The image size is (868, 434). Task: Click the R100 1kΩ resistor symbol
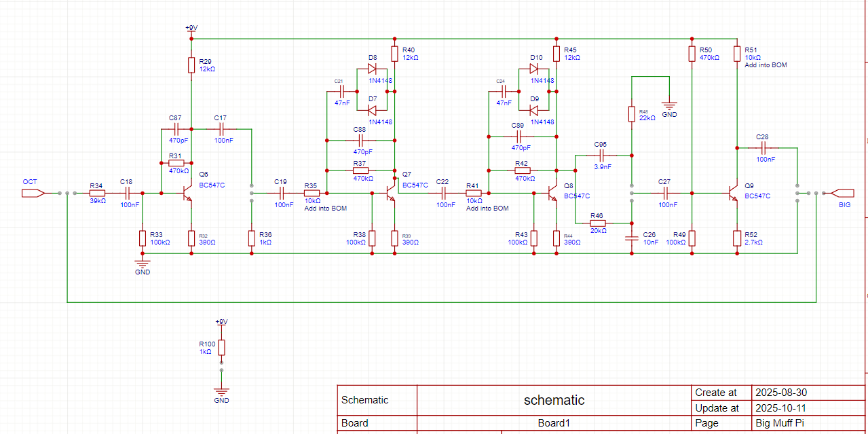(x=221, y=348)
